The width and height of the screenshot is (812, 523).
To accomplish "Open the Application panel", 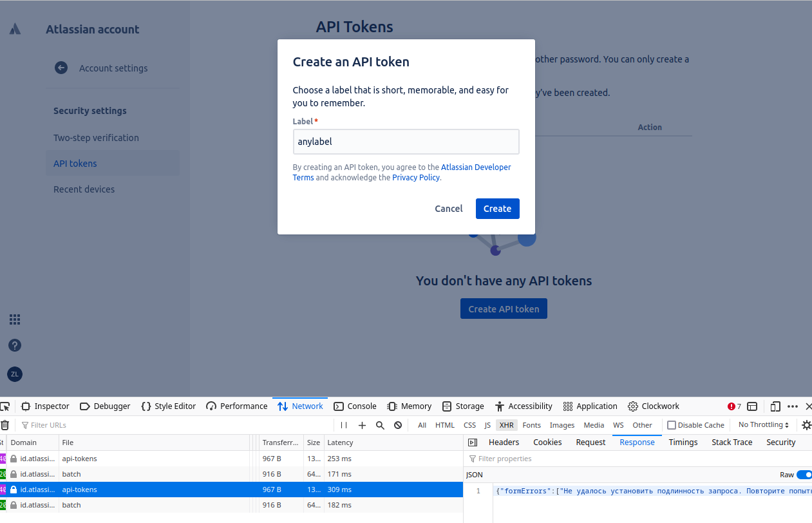I will click(590, 406).
